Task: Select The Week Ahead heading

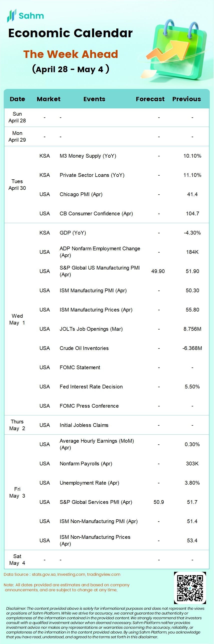Action: click(x=70, y=54)
